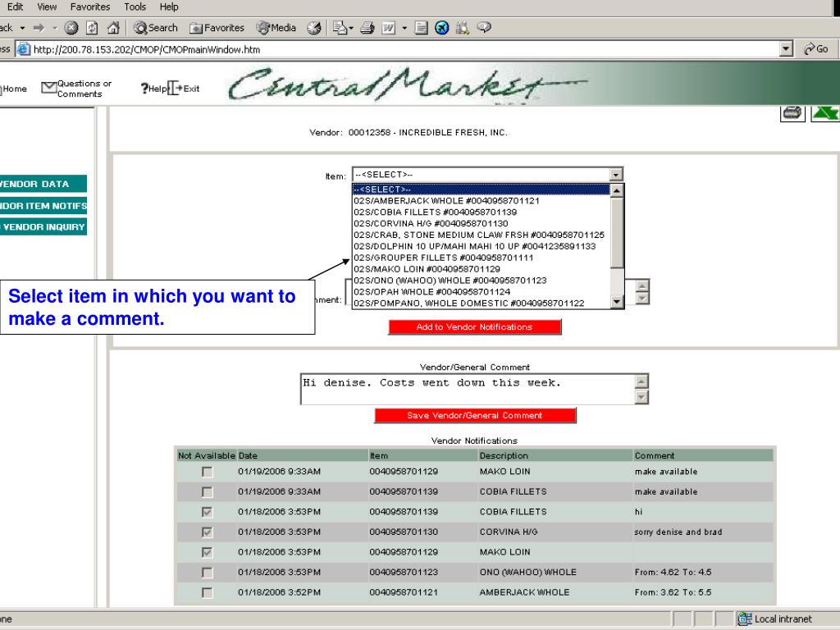Open the View menu
This screenshot has height=630, width=840.
pos(47,7)
